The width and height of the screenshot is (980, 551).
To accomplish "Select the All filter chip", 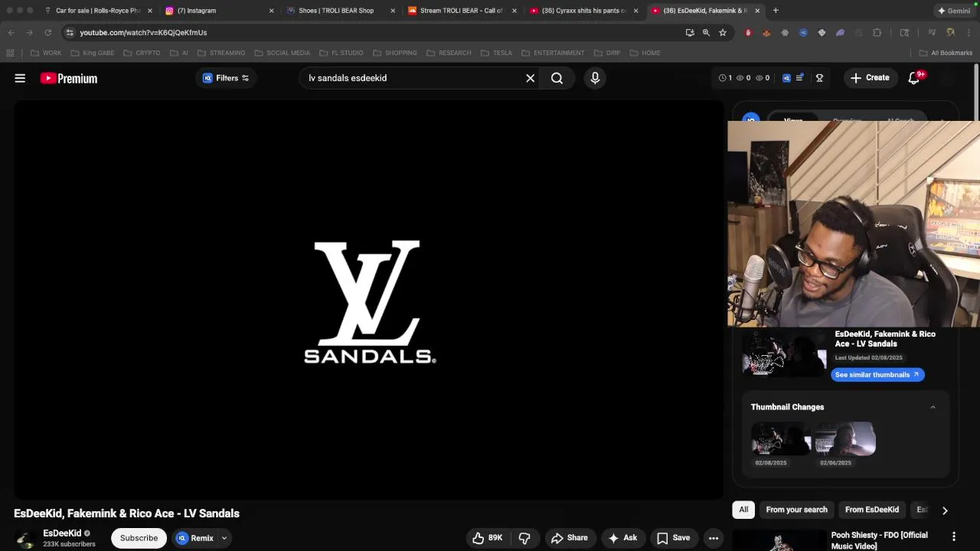I will pyautogui.click(x=743, y=510).
